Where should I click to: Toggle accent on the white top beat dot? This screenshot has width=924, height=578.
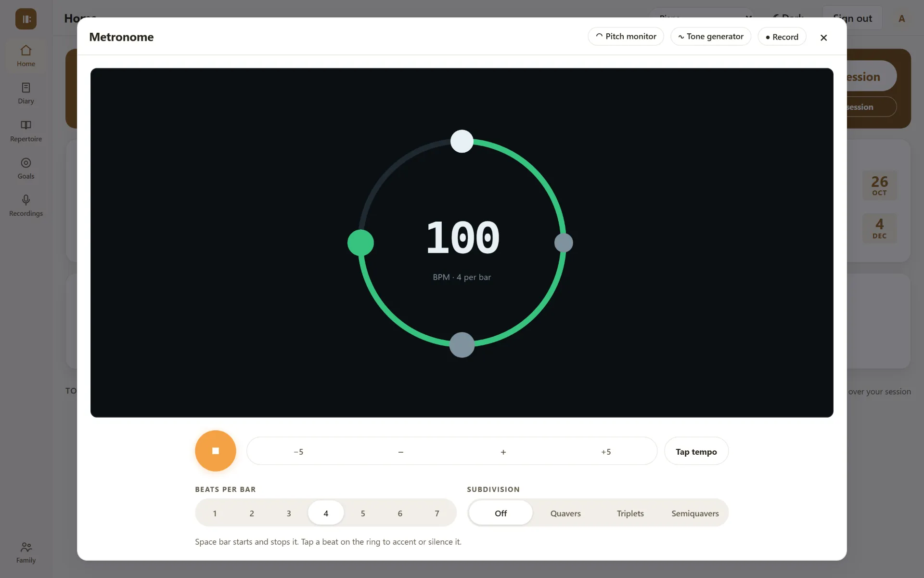(462, 141)
